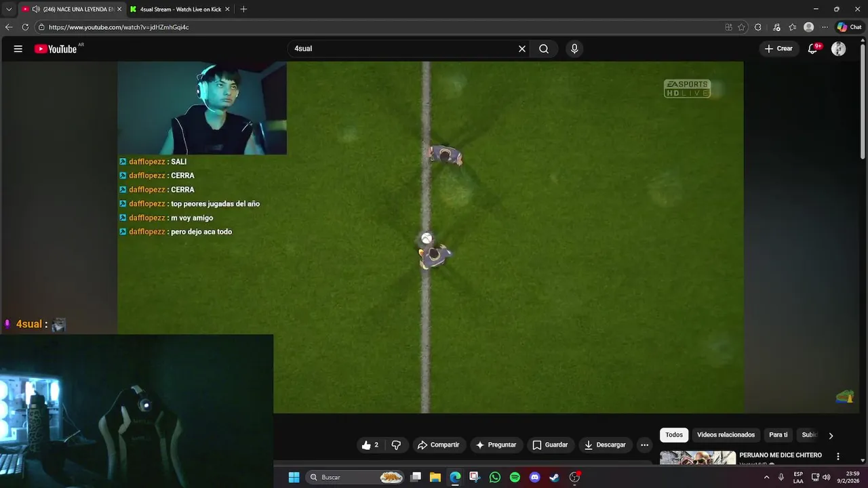Open Discord from taskbar
Image resolution: width=868 pixels, height=488 pixels.
tap(534, 477)
